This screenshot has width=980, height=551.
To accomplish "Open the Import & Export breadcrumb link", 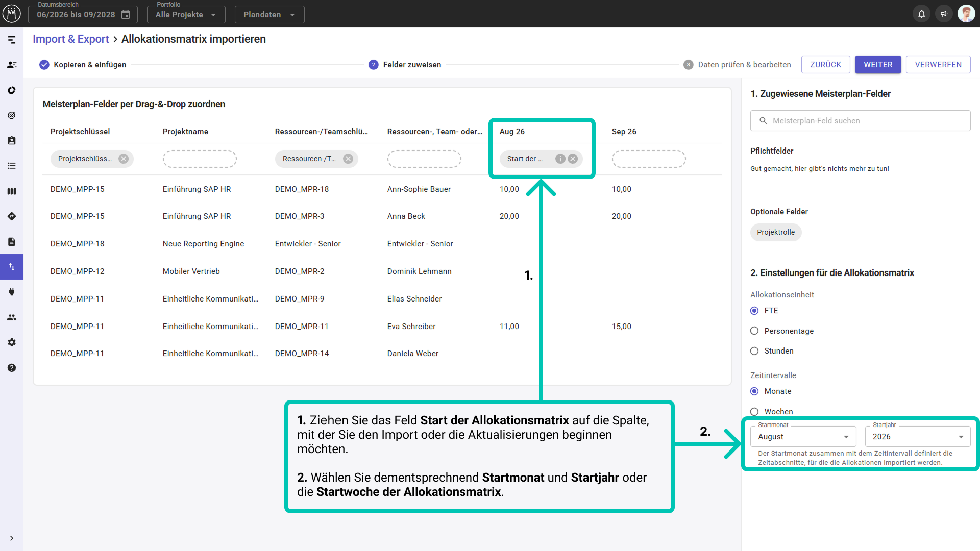I will click(x=71, y=39).
